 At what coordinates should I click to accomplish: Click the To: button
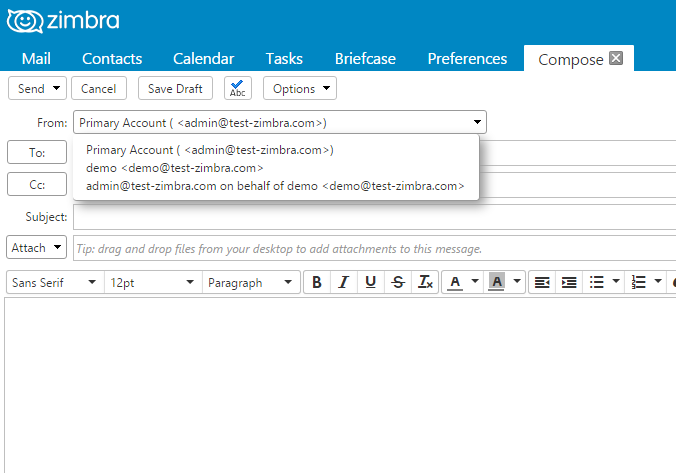tap(37, 152)
